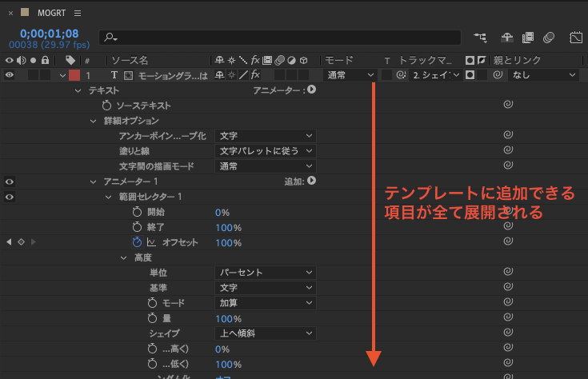This screenshot has height=379, width=588.
Task: Click the timeline layer search field
Action: 280,37
